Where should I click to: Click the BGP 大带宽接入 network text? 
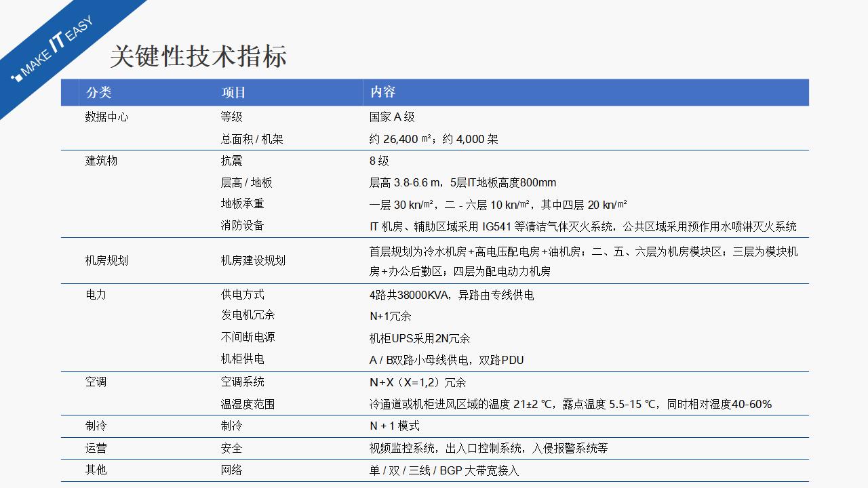click(x=479, y=470)
